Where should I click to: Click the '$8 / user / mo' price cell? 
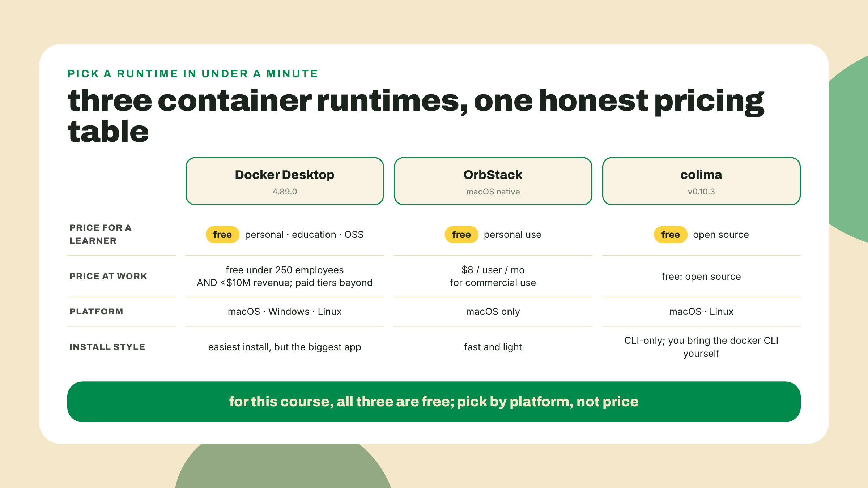click(x=493, y=276)
